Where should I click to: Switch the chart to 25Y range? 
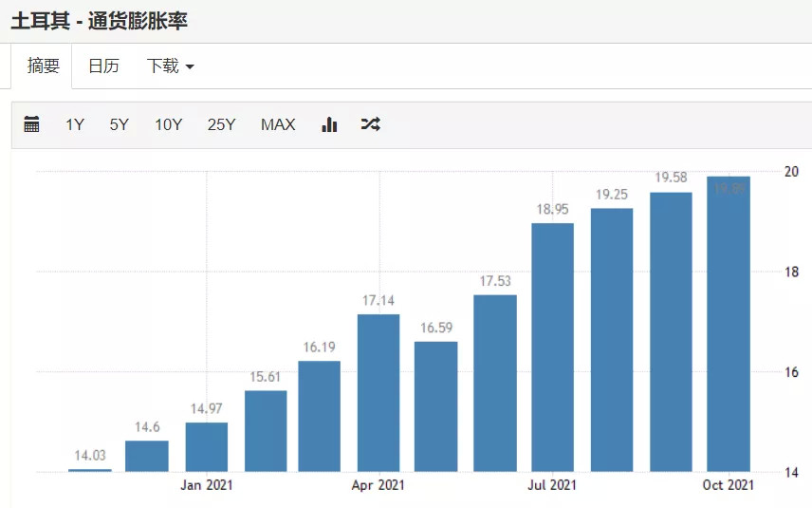click(221, 124)
